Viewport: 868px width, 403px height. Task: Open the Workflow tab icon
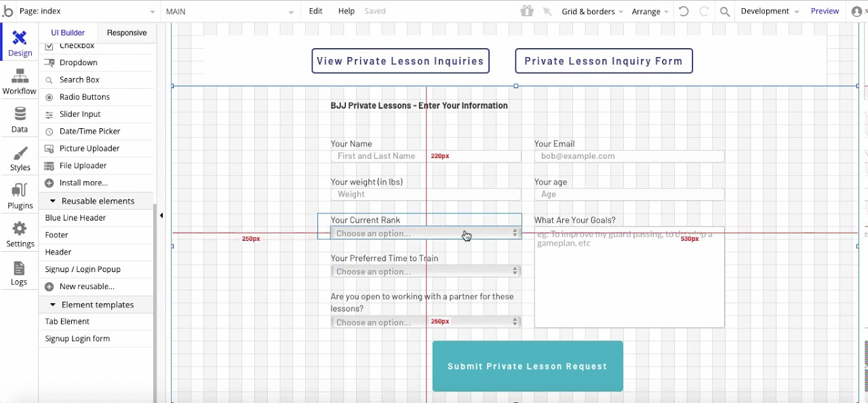19,76
